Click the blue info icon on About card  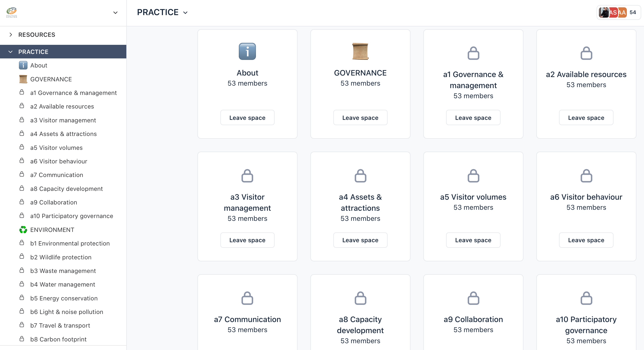pyautogui.click(x=247, y=51)
